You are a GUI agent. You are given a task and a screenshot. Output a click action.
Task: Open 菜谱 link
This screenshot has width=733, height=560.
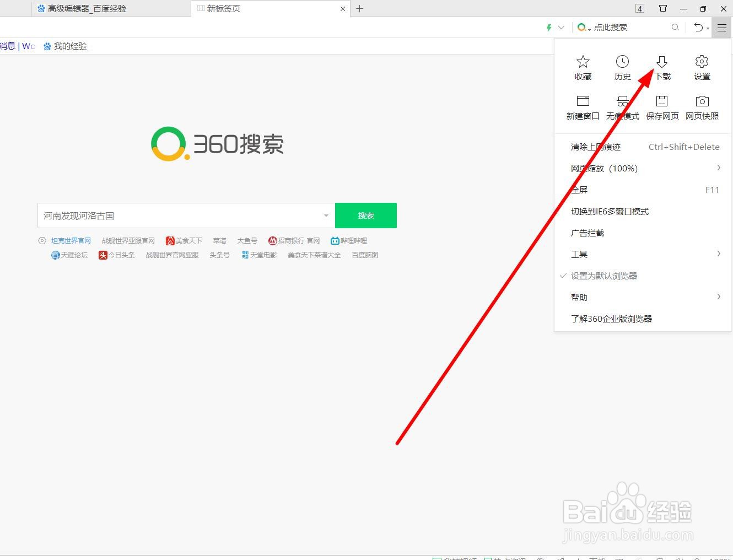220,241
